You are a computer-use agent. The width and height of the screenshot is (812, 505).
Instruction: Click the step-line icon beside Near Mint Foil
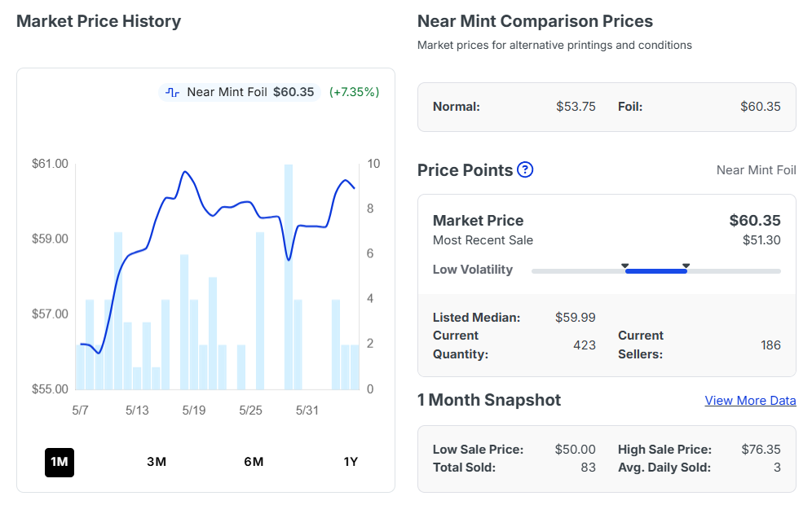point(173,93)
